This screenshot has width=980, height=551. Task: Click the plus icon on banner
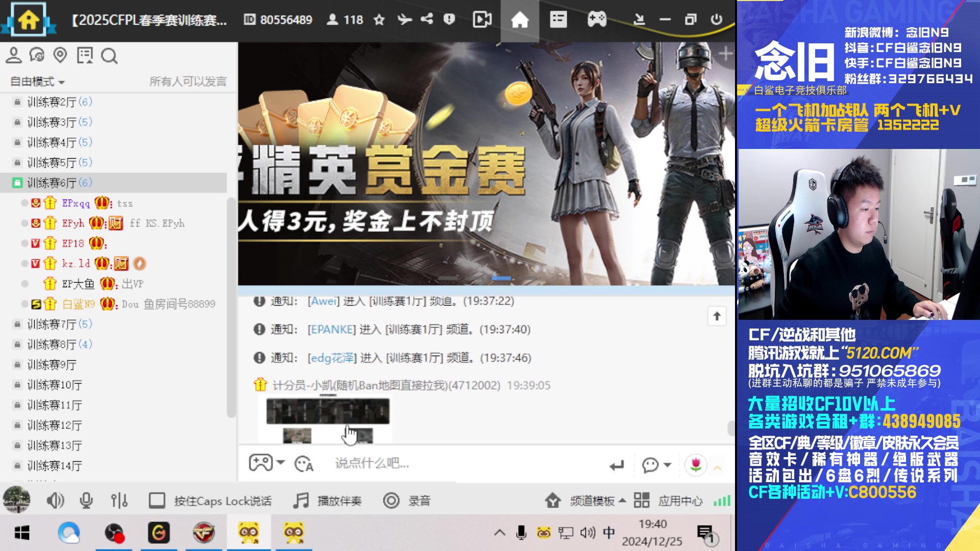(x=725, y=53)
